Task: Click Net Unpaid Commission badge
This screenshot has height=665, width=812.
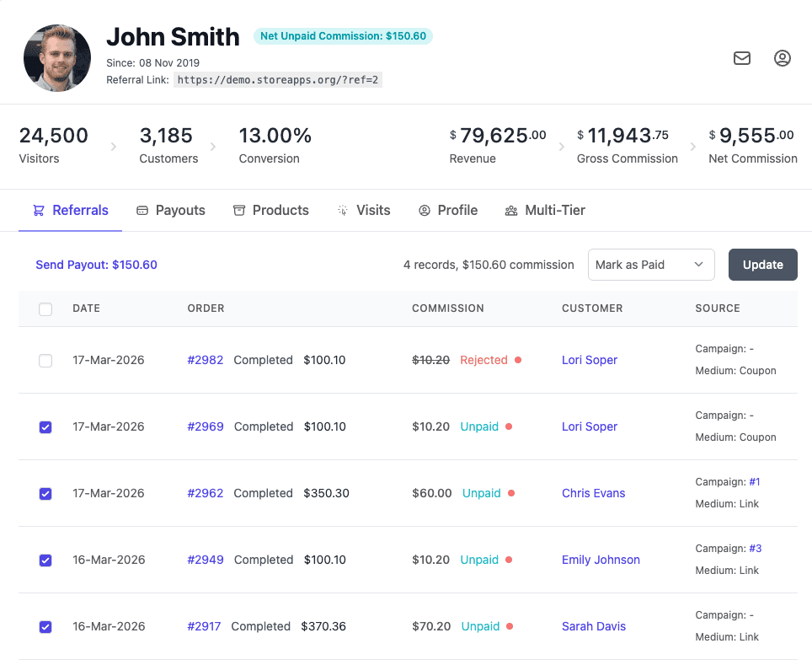Action: click(x=343, y=36)
